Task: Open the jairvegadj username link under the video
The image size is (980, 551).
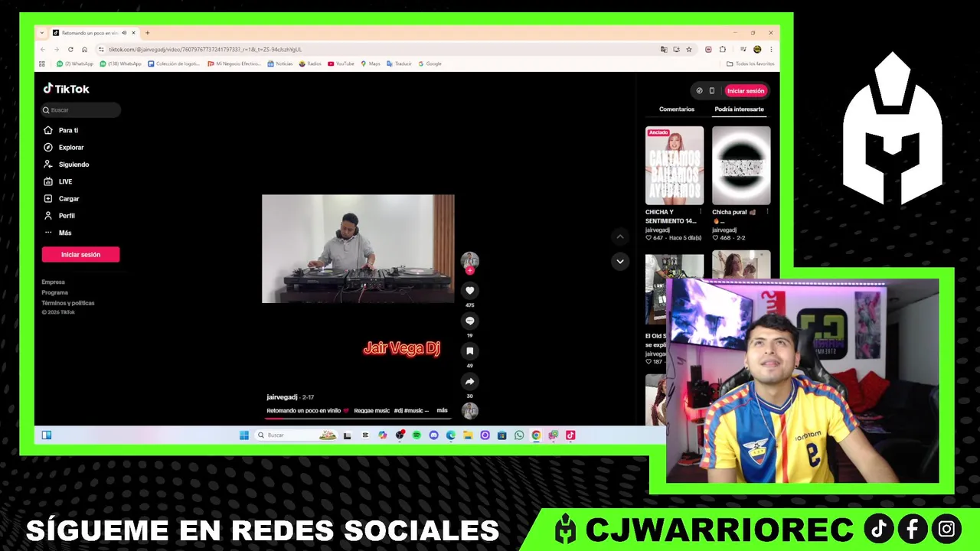Action: 282,397
